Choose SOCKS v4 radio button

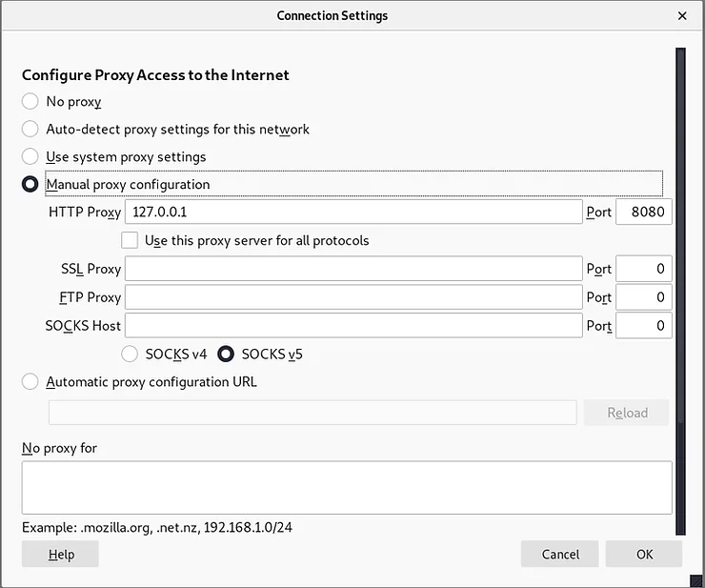click(130, 355)
